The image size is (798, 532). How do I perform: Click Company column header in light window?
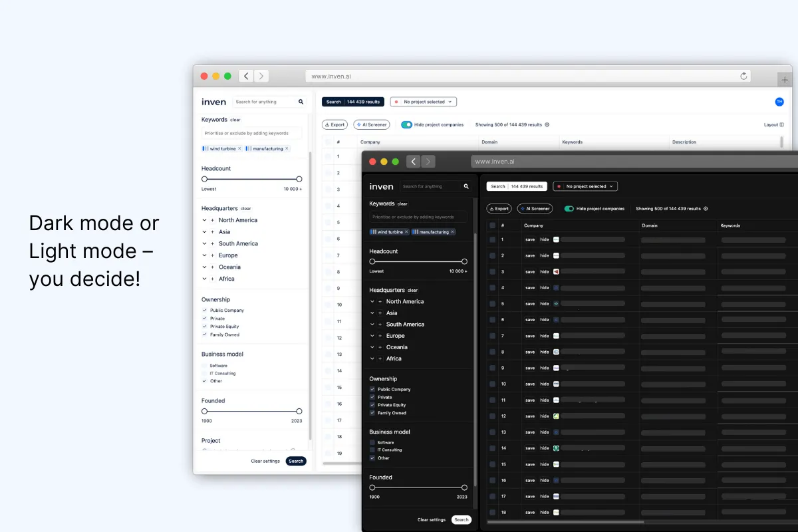pos(370,142)
